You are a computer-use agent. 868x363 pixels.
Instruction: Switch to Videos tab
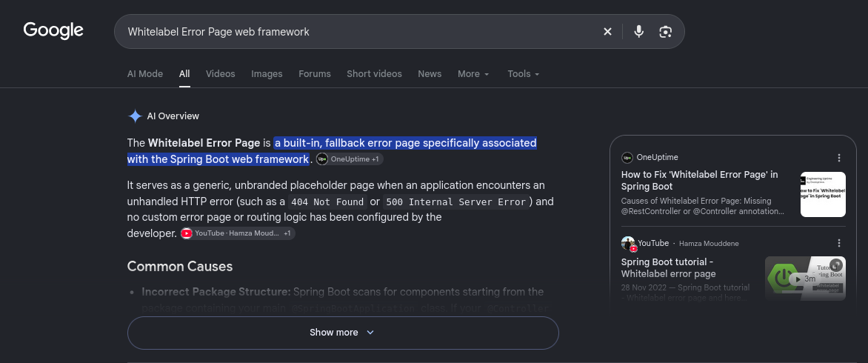(220, 73)
